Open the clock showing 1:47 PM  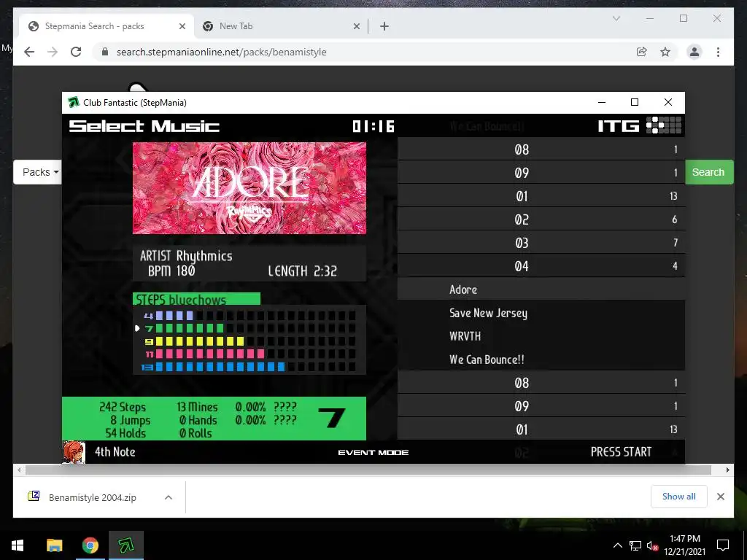(684, 545)
